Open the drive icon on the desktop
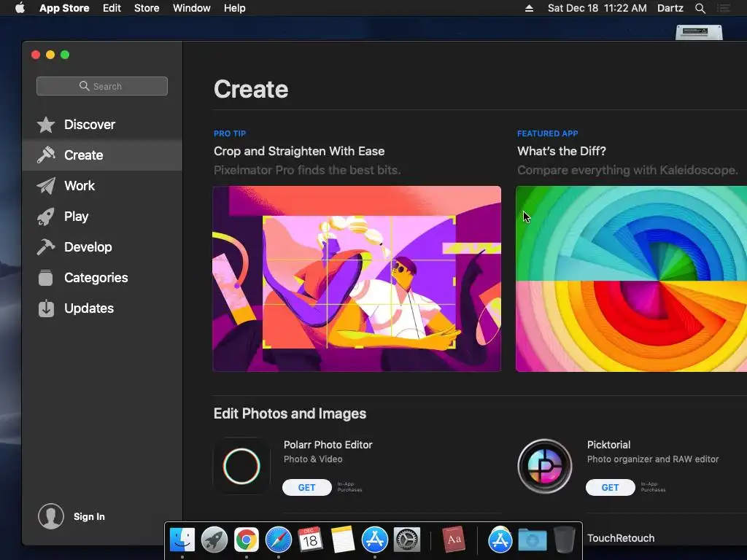The image size is (747, 560). click(699, 32)
